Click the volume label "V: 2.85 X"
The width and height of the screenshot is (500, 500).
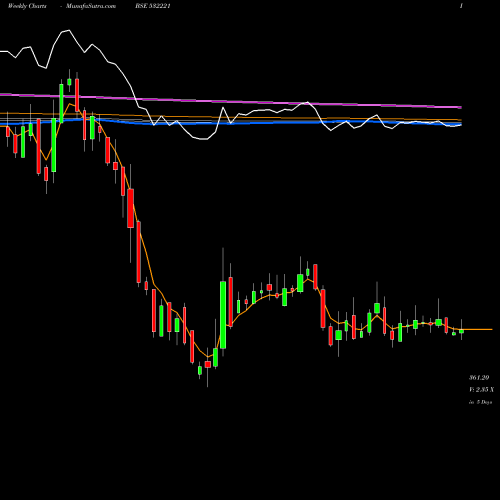pyautogui.click(x=481, y=390)
